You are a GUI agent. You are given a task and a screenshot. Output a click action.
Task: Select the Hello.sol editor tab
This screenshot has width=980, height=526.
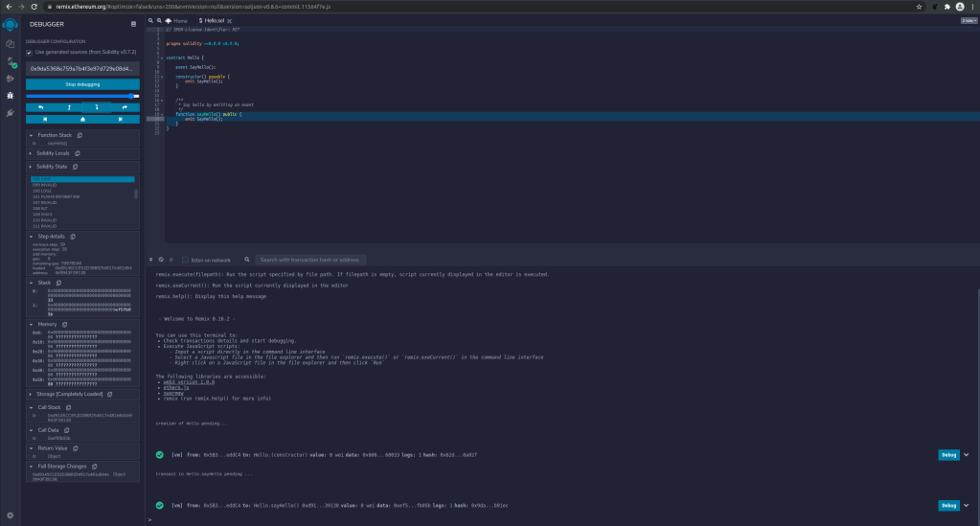216,20
